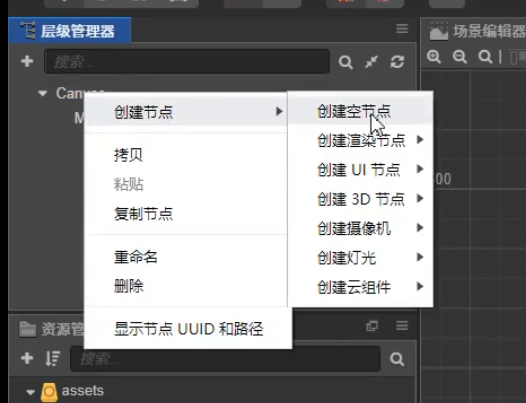Expand the 创建 UI 节点 submenu arrow
526x403 pixels.
(x=420, y=169)
